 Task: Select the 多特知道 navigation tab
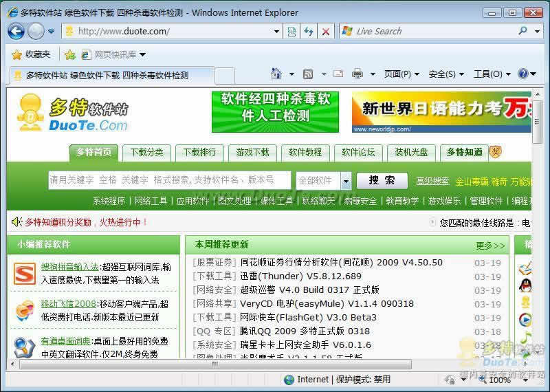[x=464, y=152]
